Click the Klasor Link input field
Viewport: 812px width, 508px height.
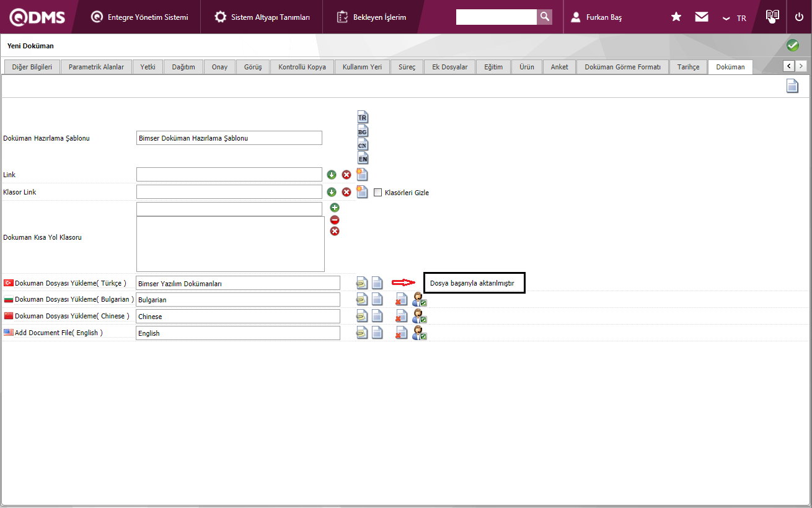point(229,192)
